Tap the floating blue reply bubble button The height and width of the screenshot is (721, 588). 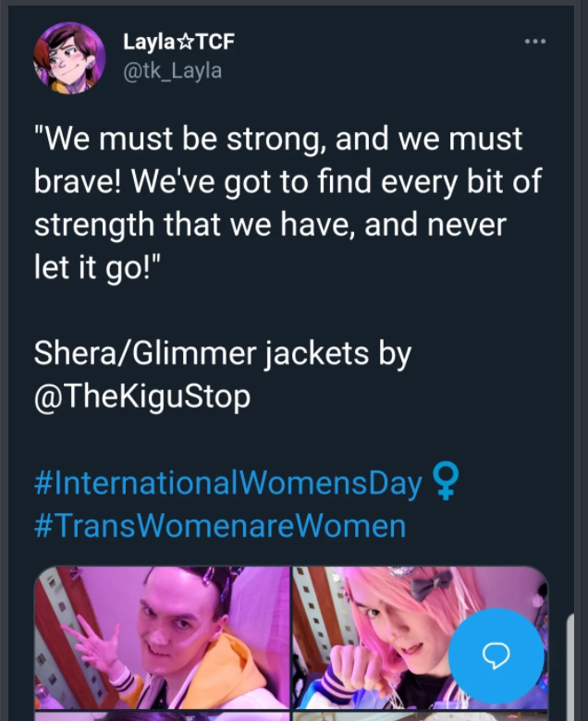496,655
